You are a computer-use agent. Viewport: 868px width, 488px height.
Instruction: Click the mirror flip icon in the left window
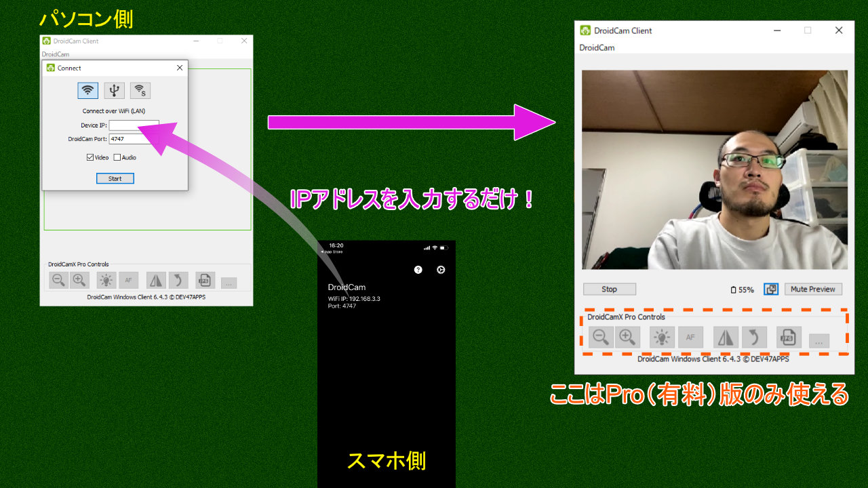click(157, 279)
